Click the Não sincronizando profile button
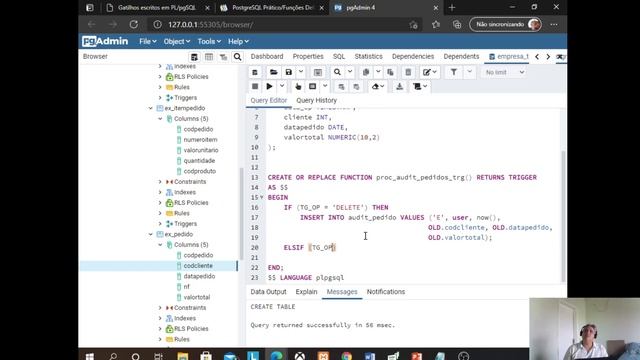640x360 pixels. point(506,24)
